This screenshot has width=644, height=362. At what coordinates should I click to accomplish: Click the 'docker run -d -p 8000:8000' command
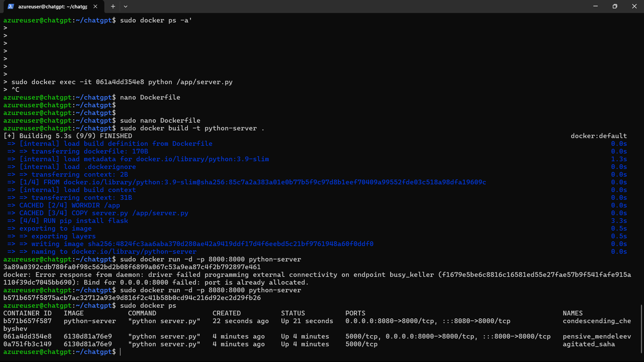point(210,259)
